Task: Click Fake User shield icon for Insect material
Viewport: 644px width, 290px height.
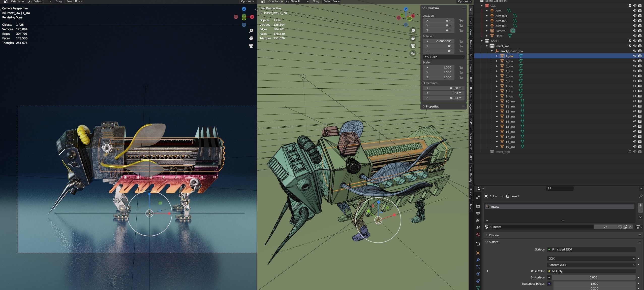Action: [x=620, y=227]
